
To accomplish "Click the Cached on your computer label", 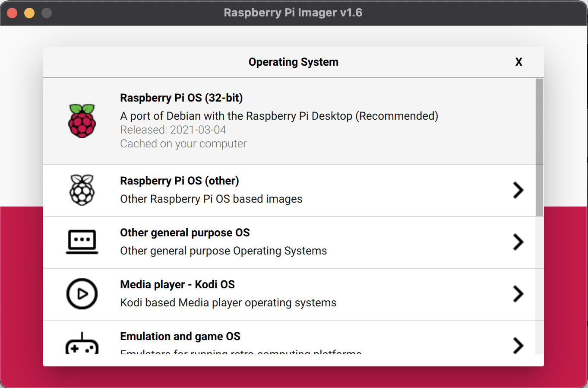I will click(x=183, y=143).
